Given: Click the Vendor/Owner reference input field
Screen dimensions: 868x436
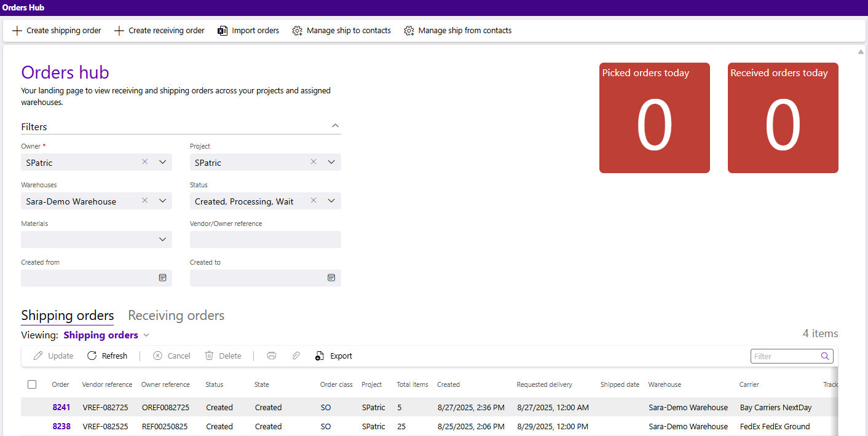Looking at the screenshot, I should pos(265,239).
